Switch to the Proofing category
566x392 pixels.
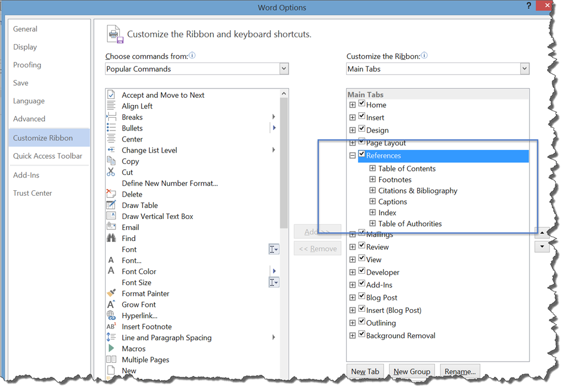click(x=49, y=65)
